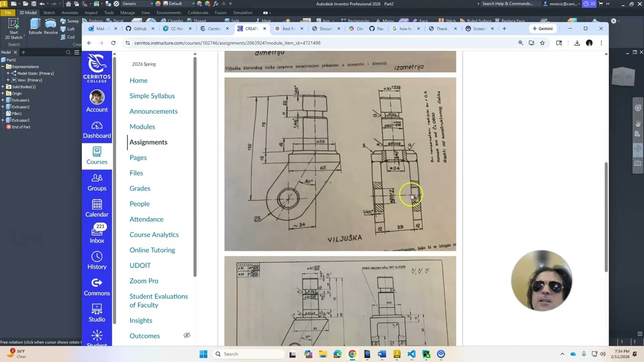Viewport: 644px width, 362px height.
Task: Expand Extrusion2 in model browser
Action: [x=3, y=107]
